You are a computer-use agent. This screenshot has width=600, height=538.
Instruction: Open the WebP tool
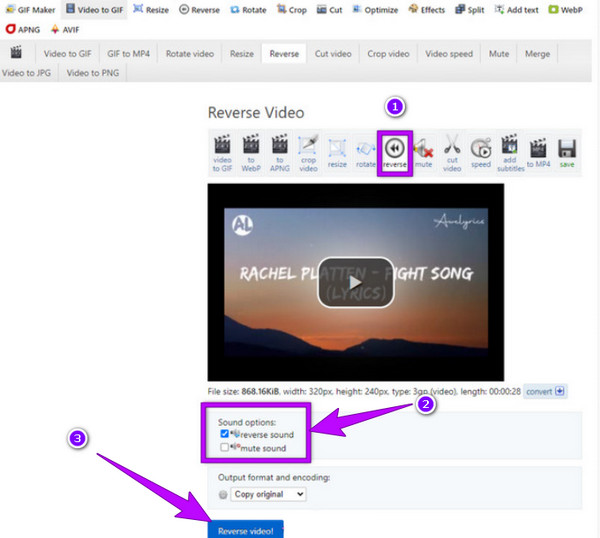[565, 10]
